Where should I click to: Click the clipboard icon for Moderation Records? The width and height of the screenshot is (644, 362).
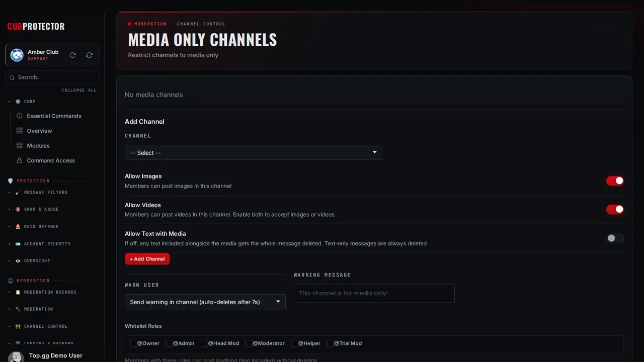click(18, 292)
